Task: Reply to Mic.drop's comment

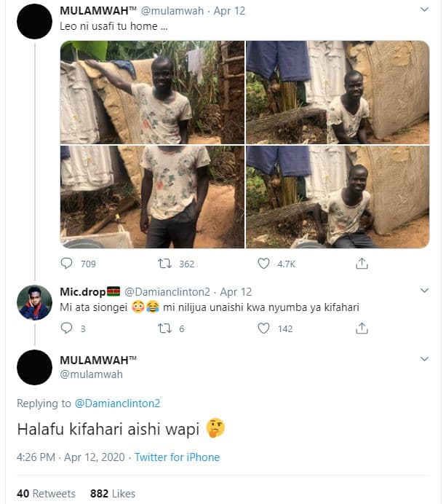Action: click(67, 328)
